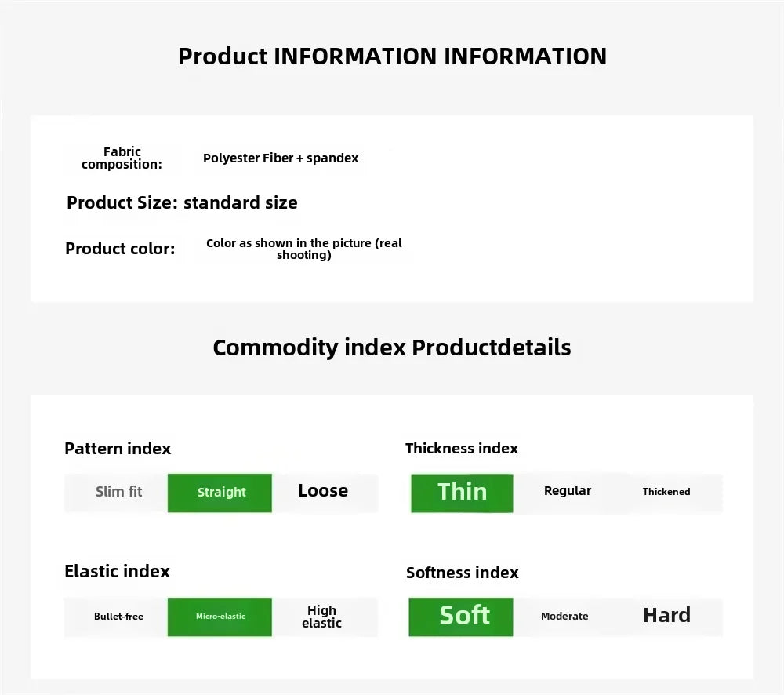Select the green Straight pattern option

[220, 493]
